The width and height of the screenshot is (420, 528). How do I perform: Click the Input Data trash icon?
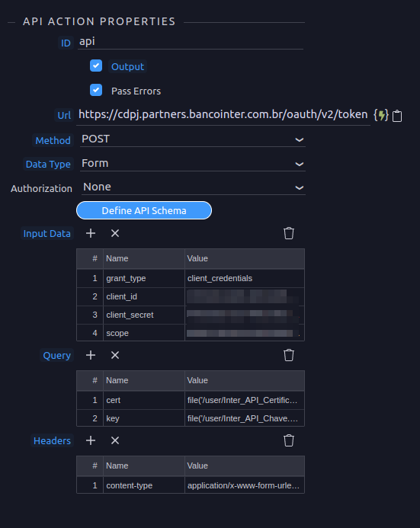pyautogui.click(x=289, y=233)
